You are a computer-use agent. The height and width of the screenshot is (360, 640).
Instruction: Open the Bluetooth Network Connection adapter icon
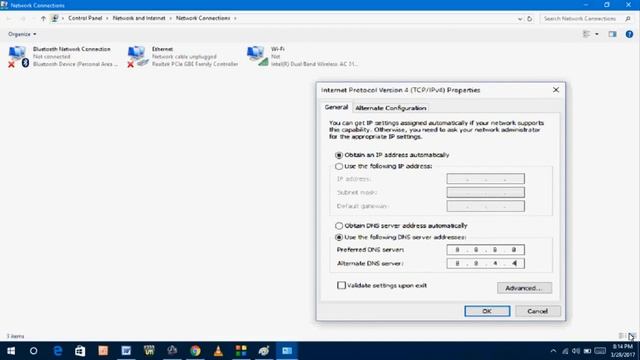click(x=18, y=56)
